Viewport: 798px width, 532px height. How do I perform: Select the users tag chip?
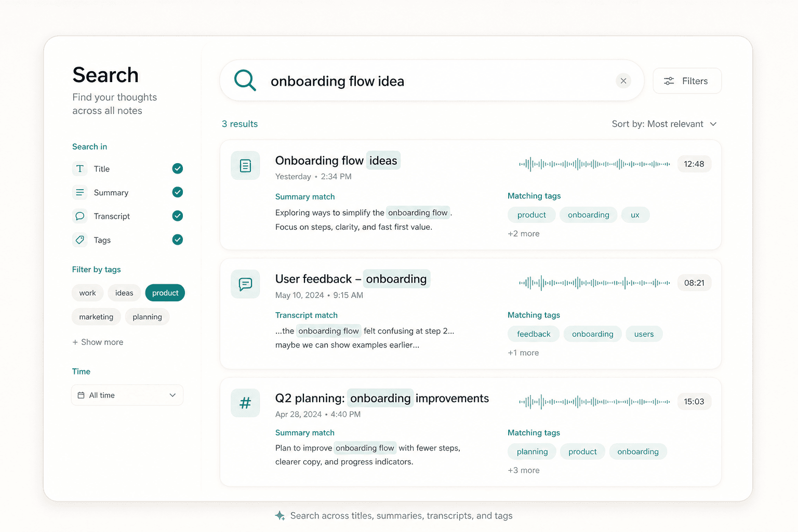pyautogui.click(x=644, y=334)
